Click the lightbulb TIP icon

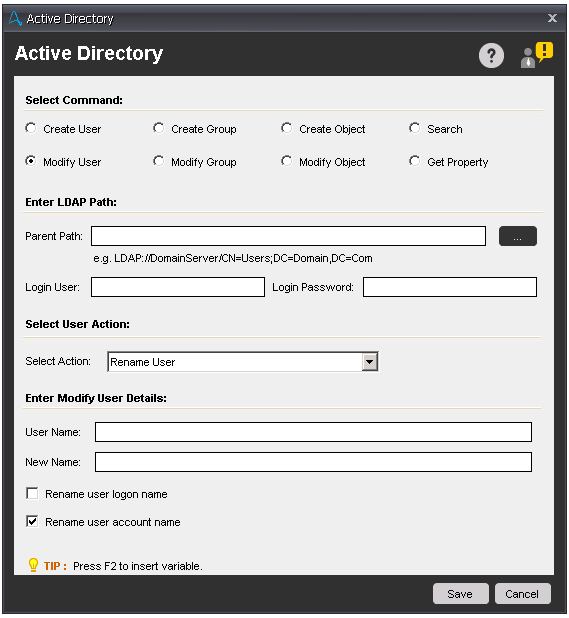coord(33,565)
